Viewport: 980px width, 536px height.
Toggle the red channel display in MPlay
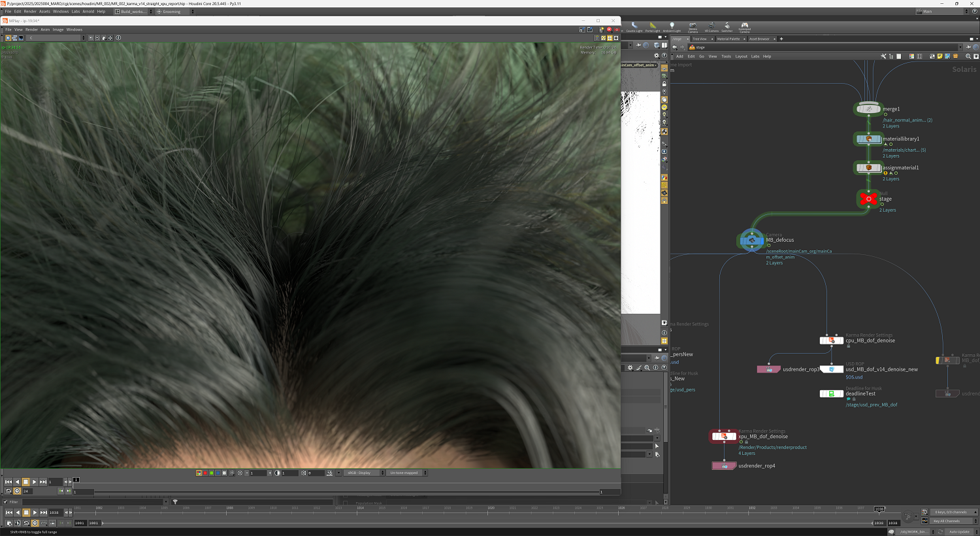coord(205,473)
